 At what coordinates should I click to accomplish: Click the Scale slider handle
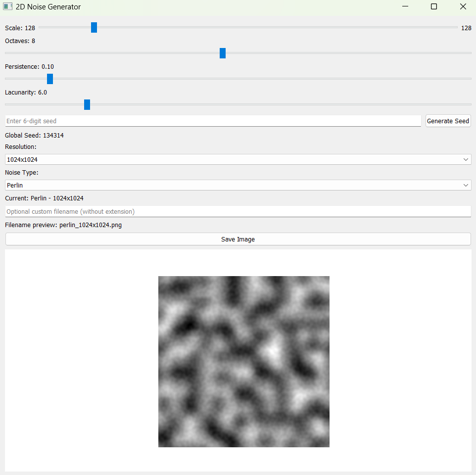tap(94, 27)
